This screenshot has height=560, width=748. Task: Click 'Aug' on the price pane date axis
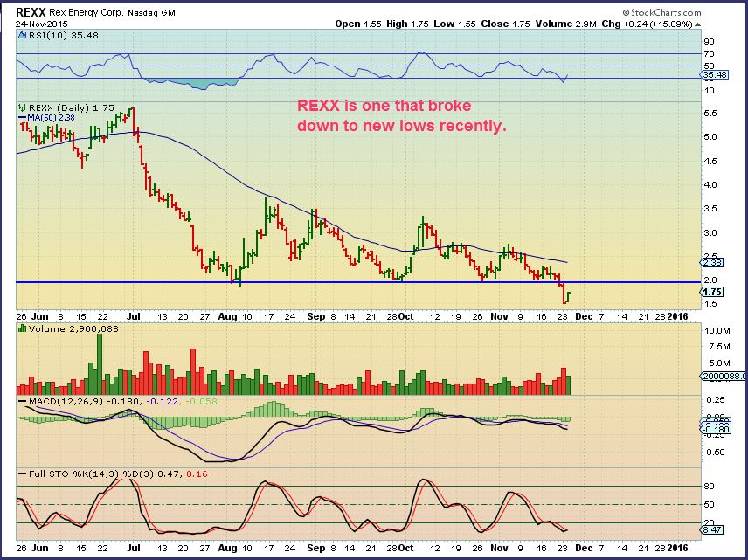point(227,317)
